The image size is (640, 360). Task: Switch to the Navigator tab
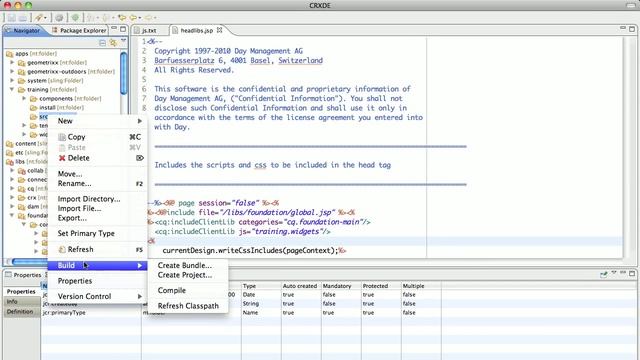click(x=23, y=30)
